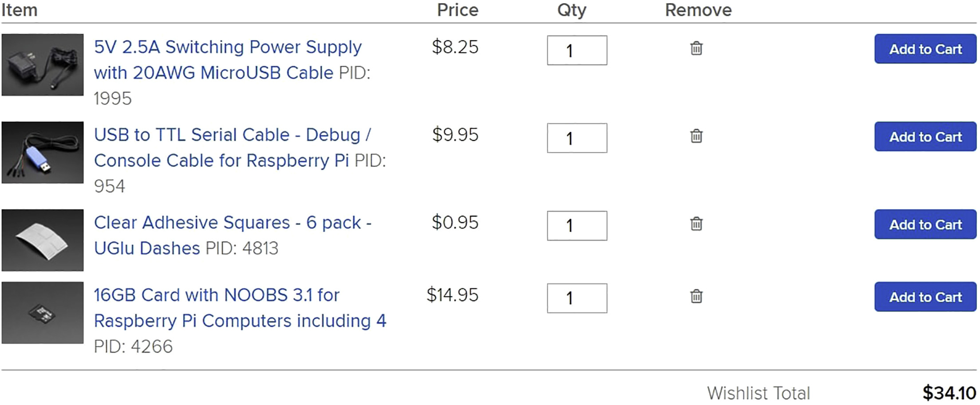Click the power supply product thumbnail
The height and width of the screenshot is (405, 980).
click(43, 65)
